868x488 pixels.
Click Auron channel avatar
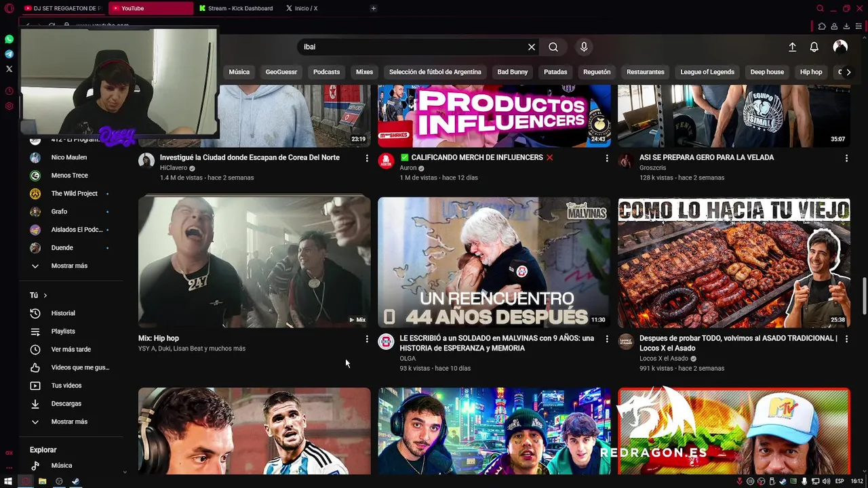[x=386, y=161]
